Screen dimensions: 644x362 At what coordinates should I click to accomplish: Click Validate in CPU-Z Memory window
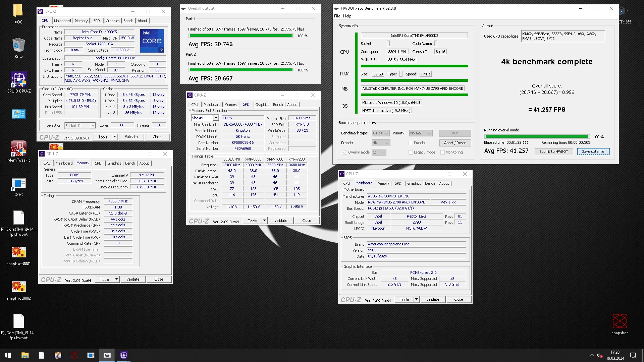(133, 279)
